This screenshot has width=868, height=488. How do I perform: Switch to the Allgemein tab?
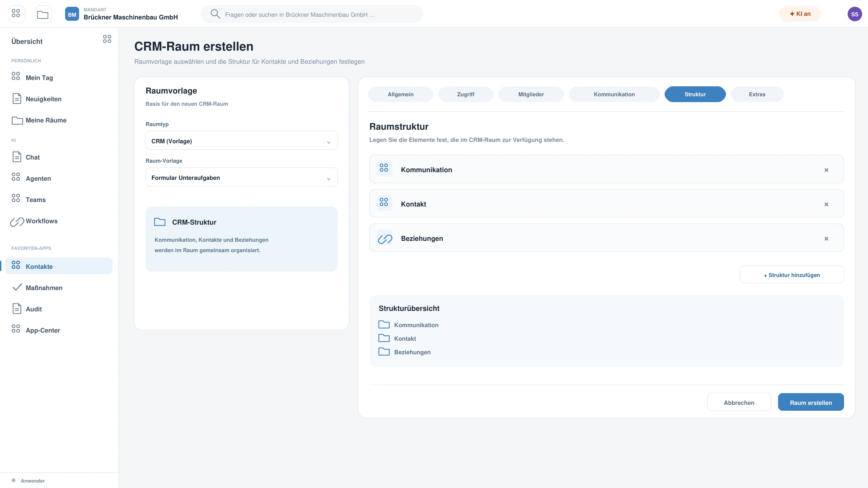[x=400, y=94]
